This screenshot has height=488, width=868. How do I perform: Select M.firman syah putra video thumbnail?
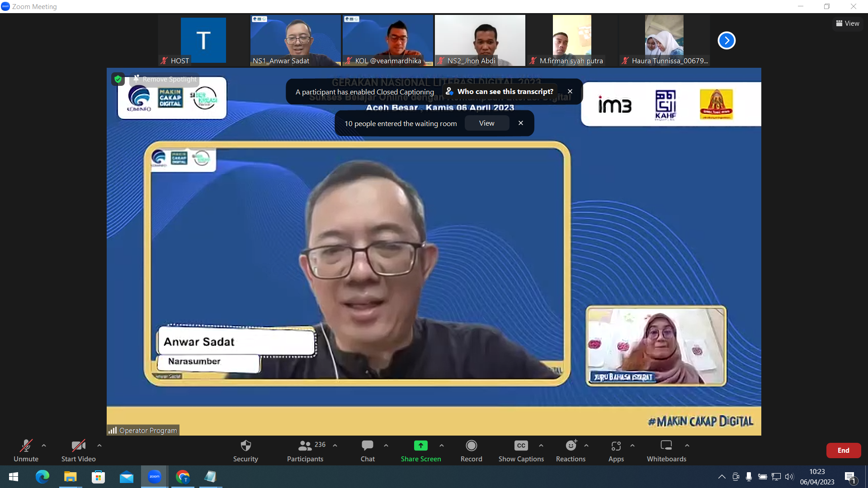[572, 41]
